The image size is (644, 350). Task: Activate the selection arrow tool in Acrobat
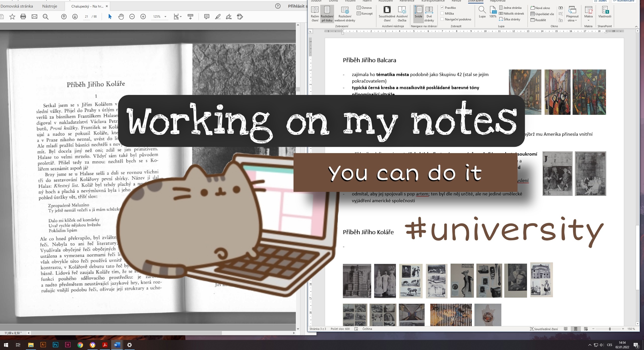[x=110, y=17]
